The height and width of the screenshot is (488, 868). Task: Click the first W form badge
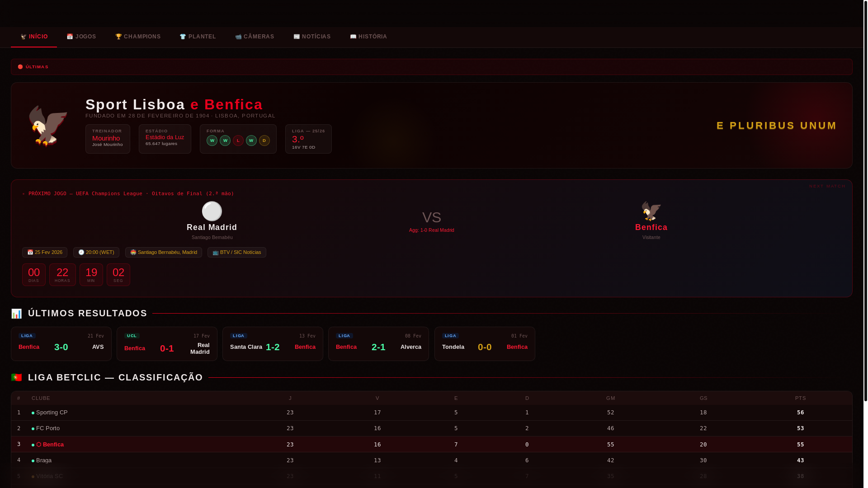click(x=212, y=141)
